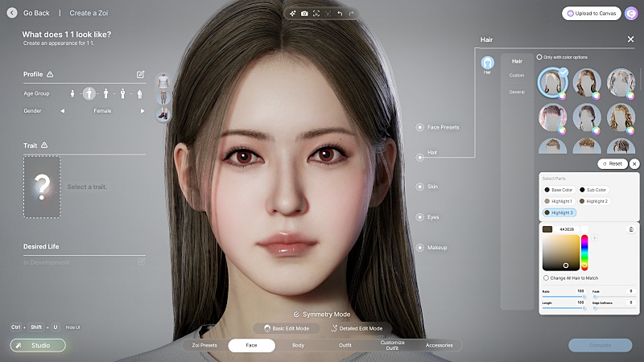The image size is (644, 362).
Task: Click the camera screenshot icon
Action: click(x=304, y=14)
